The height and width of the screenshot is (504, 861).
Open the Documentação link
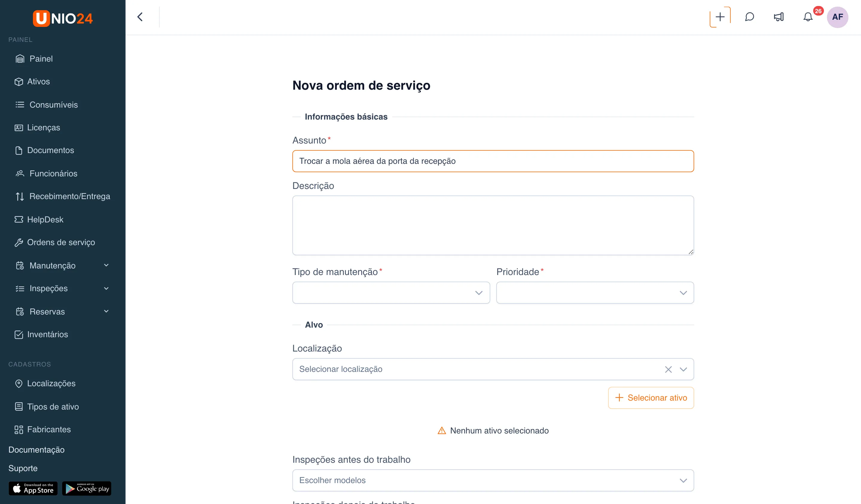point(36,450)
